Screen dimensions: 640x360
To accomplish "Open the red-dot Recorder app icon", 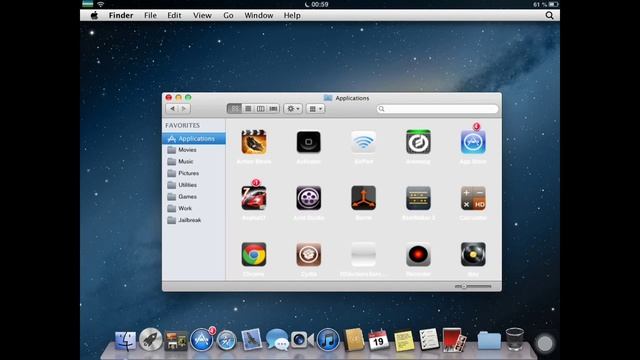I will (x=418, y=254).
